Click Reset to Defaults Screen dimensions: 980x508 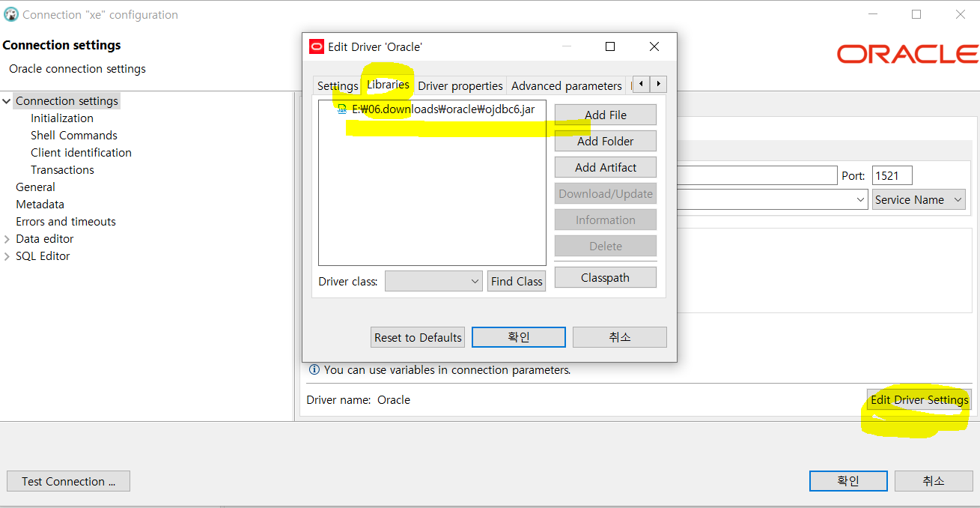[x=418, y=337]
